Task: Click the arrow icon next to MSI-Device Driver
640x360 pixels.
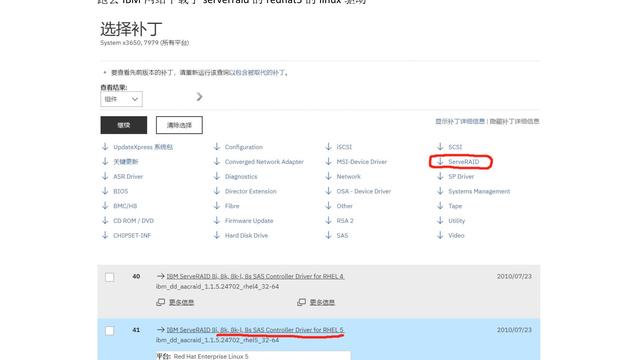Action: 329,161
